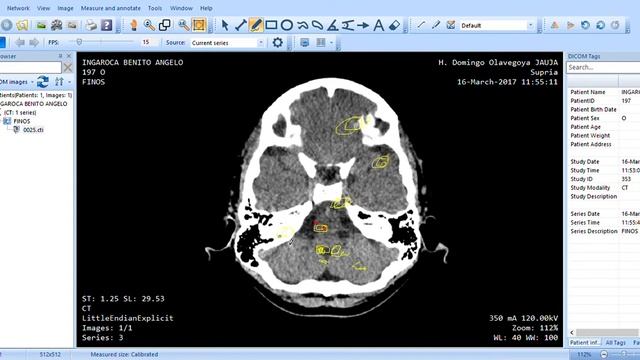Switch to the Patient Info tab
This screenshot has width=640, height=360.
click(x=584, y=343)
